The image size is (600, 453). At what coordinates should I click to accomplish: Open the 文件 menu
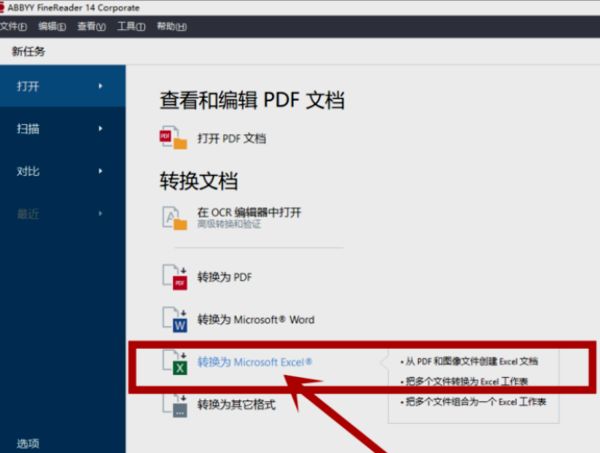(x=13, y=26)
